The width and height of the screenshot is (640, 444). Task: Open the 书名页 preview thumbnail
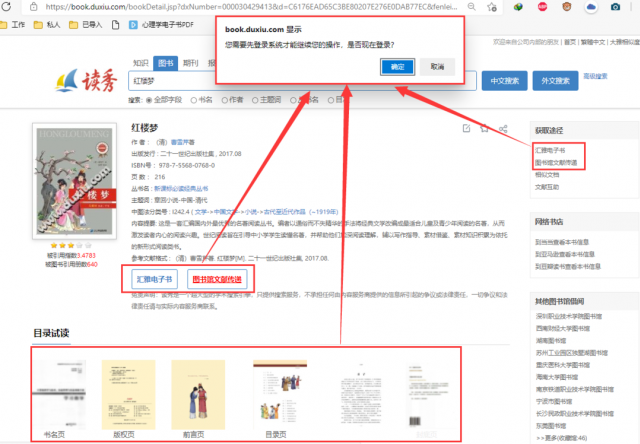click(59, 395)
